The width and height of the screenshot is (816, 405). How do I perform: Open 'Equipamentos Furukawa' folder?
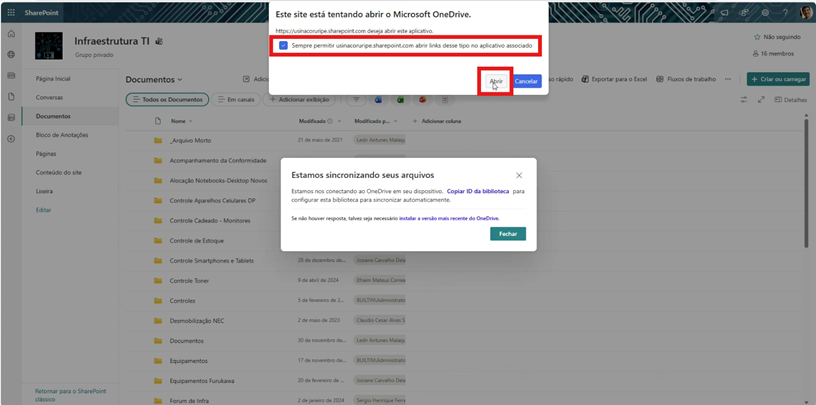pyautogui.click(x=202, y=381)
